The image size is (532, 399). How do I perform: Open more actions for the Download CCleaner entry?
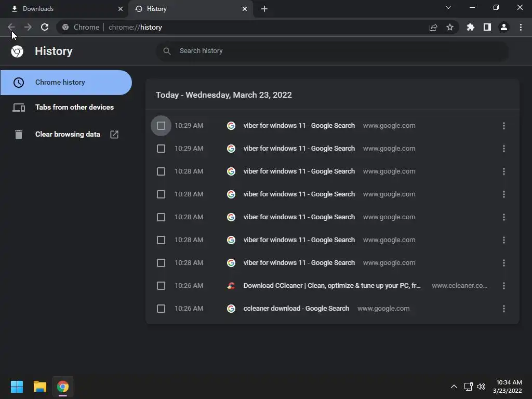(504, 286)
